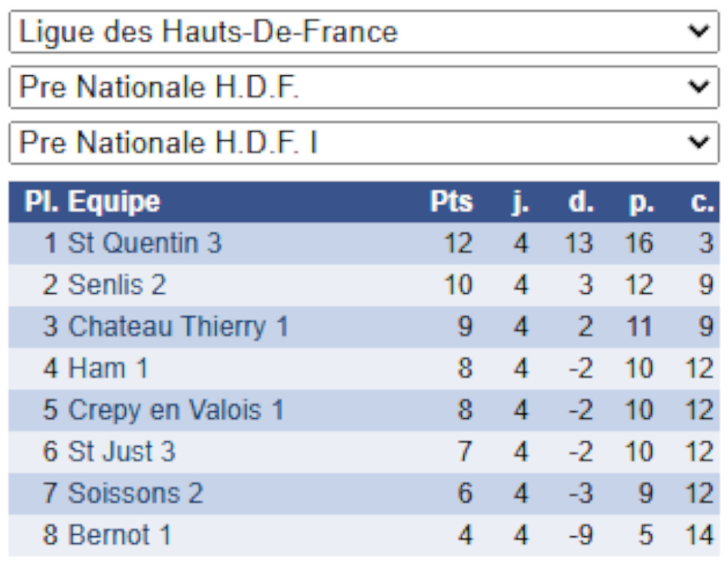This screenshot has height=565, width=728.
Task: Open the Crepy en Valois 1 team
Action: (176, 410)
